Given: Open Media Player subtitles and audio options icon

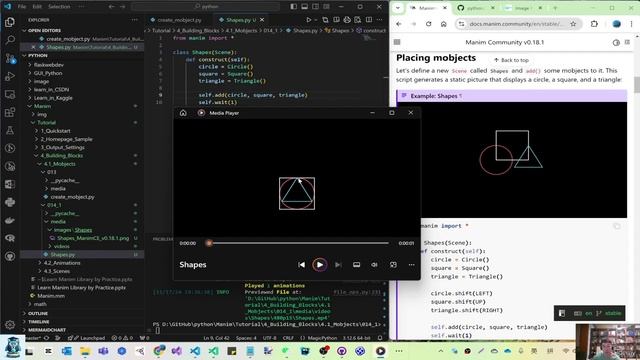Looking at the screenshot, I should point(356,264).
